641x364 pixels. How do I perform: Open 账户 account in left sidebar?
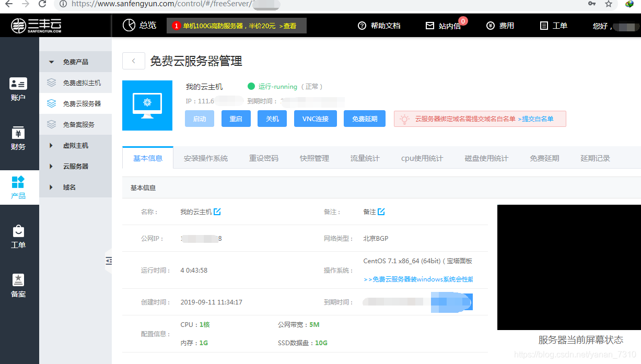tap(18, 89)
